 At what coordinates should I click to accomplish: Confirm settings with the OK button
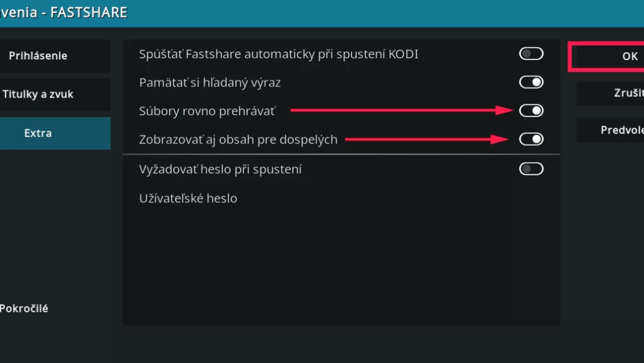point(627,56)
